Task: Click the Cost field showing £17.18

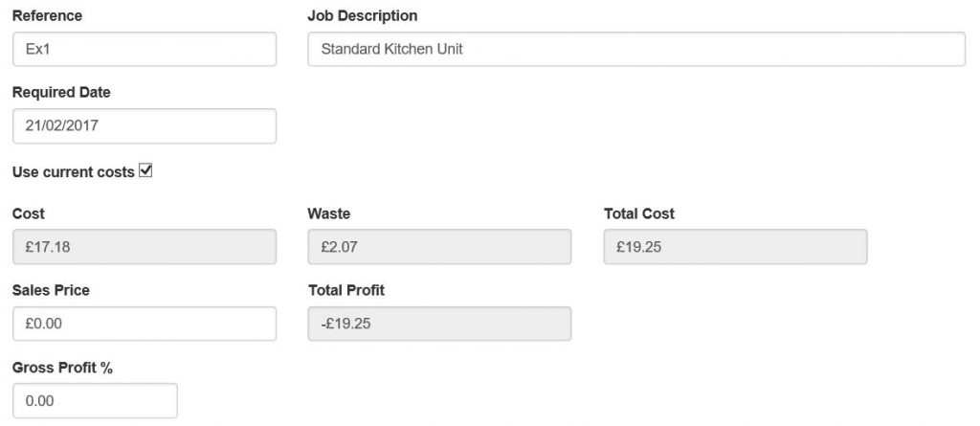Action: coord(145,247)
